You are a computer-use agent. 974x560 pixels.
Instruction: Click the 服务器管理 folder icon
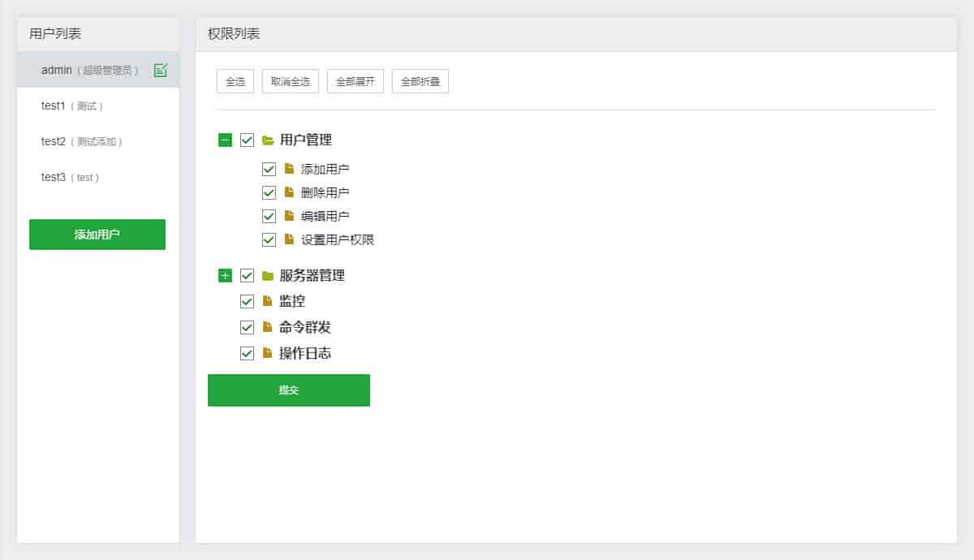point(269,275)
